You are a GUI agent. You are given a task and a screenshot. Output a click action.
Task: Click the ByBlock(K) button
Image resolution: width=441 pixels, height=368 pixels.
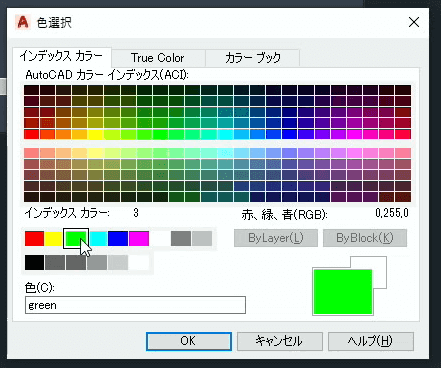pyautogui.click(x=365, y=238)
